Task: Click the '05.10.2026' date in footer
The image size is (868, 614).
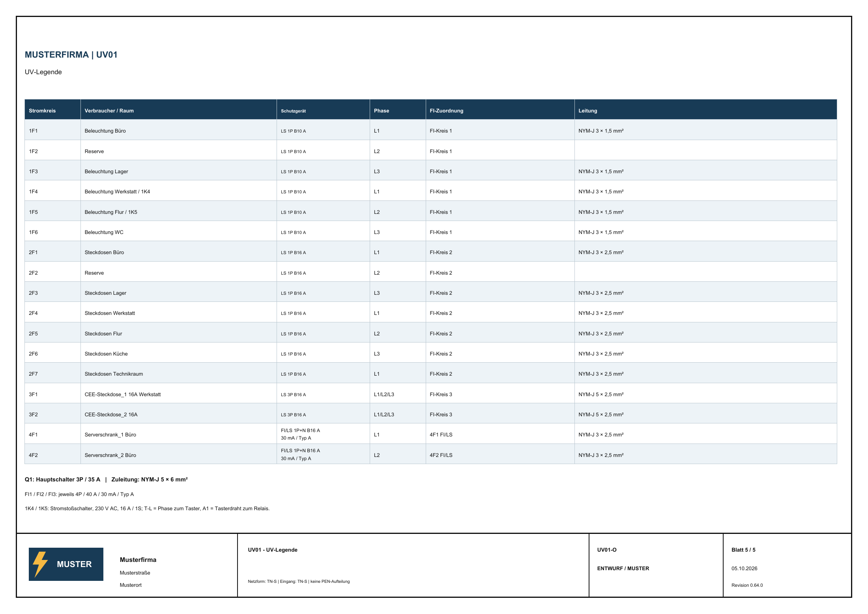Action: 744,568
